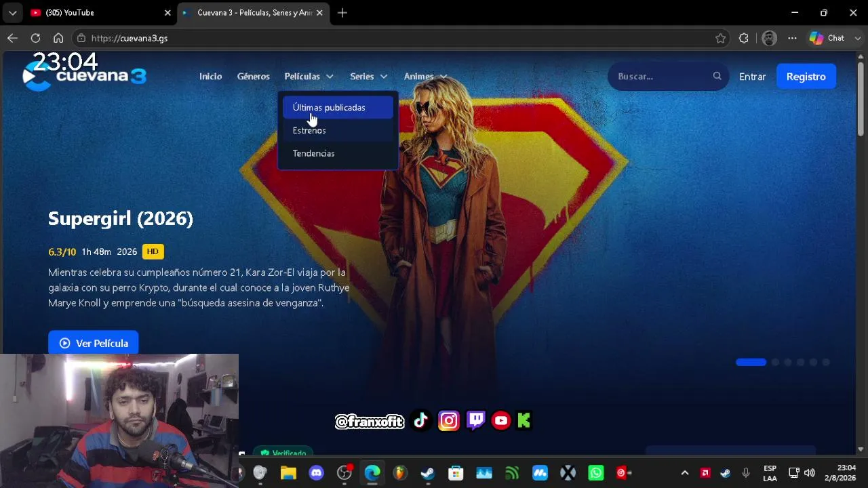The width and height of the screenshot is (868, 488).
Task: Open Microsoft Store from the taskbar
Action: pyautogui.click(x=456, y=473)
